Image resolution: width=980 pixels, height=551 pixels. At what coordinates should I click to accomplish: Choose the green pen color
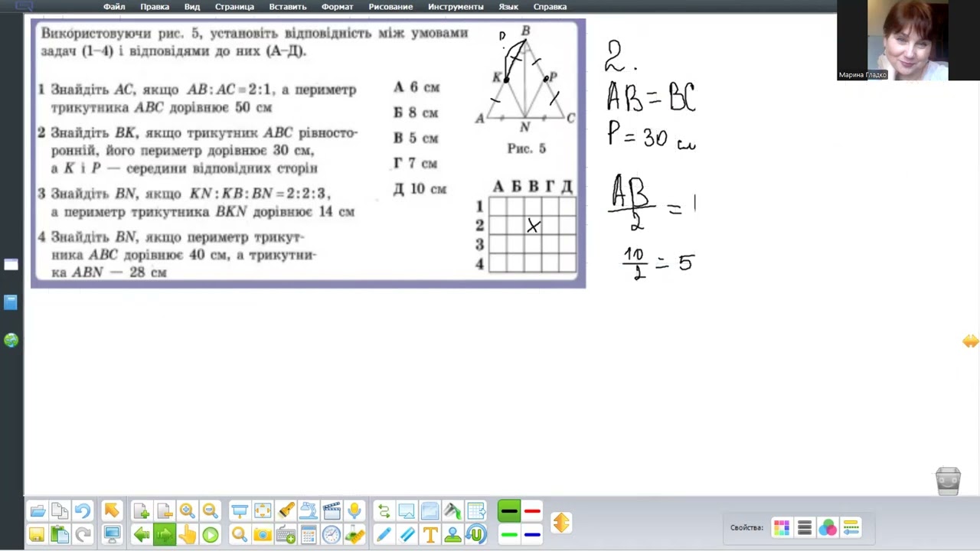click(x=508, y=535)
